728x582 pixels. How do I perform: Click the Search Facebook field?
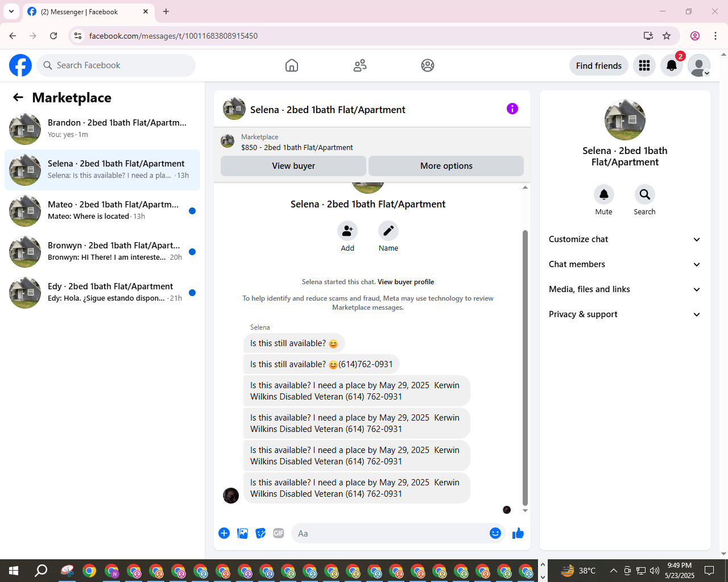tap(116, 65)
